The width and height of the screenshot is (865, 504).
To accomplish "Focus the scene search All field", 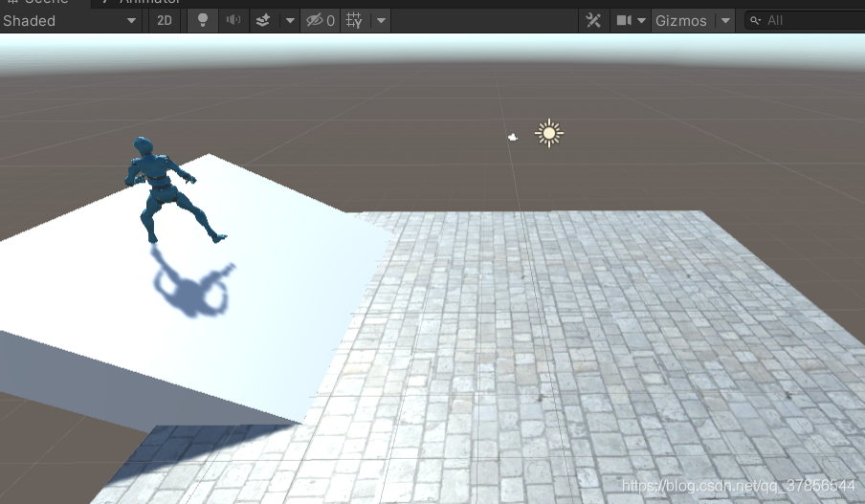I will [x=806, y=21].
